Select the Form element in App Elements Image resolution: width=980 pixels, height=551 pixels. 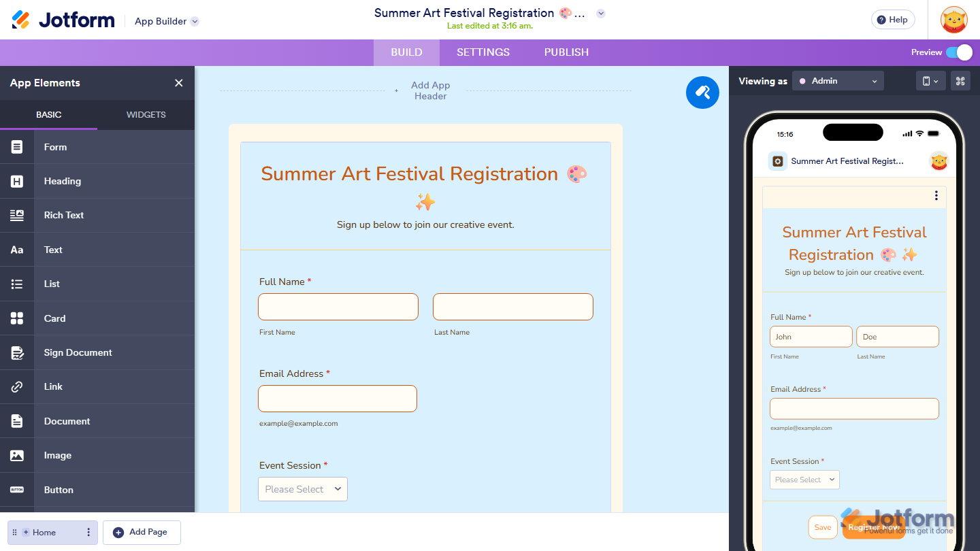(x=55, y=147)
